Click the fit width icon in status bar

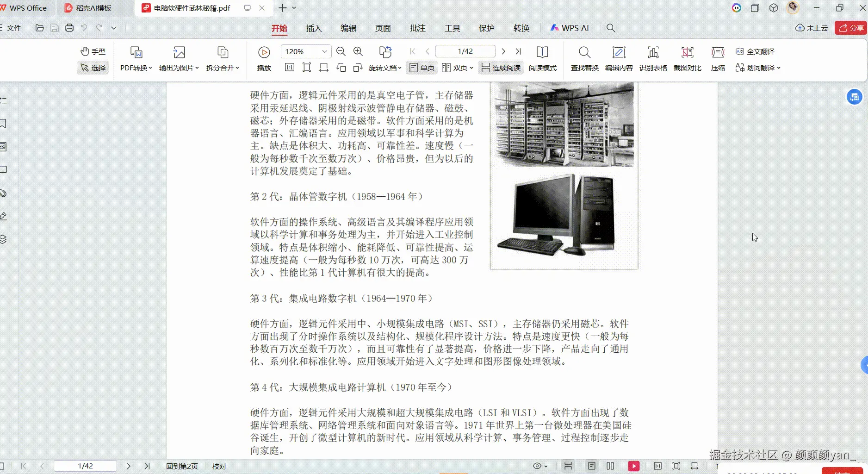click(694, 466)
